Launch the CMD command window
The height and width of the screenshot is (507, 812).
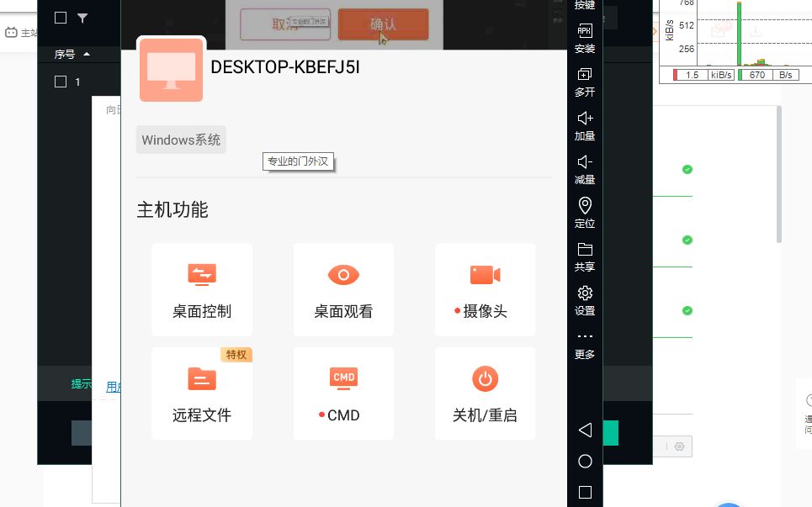(342, 393)
